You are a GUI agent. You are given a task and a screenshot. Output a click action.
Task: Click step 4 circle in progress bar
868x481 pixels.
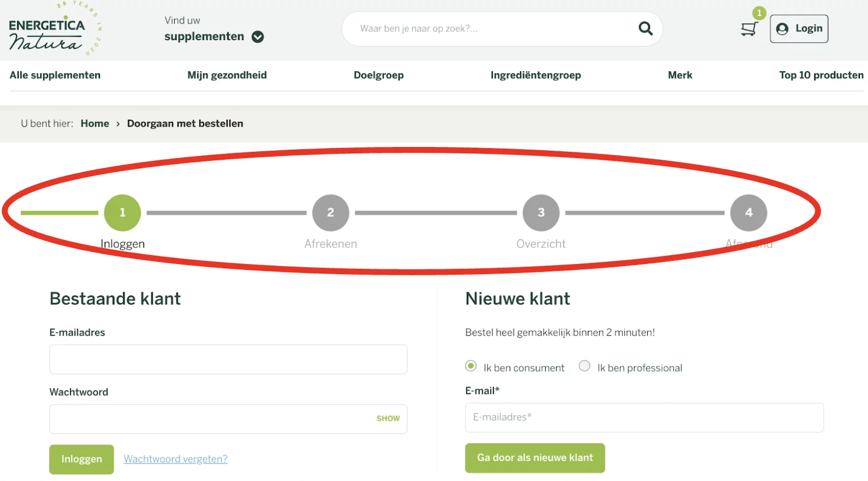point(749,213)
